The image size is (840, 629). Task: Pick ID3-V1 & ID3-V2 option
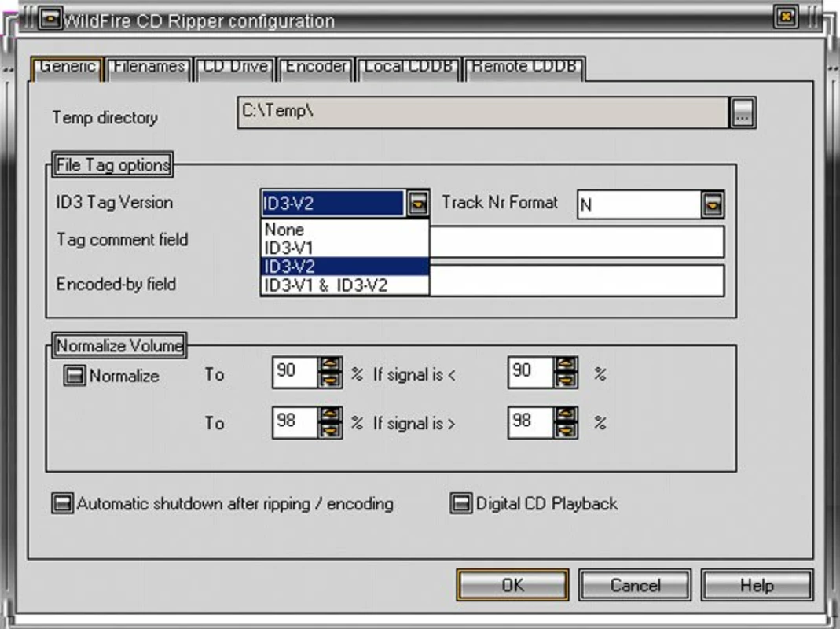click(x=345, y=285)
